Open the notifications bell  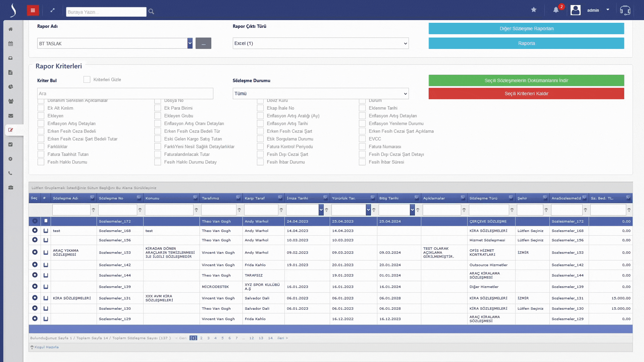(x=556, y=10)
